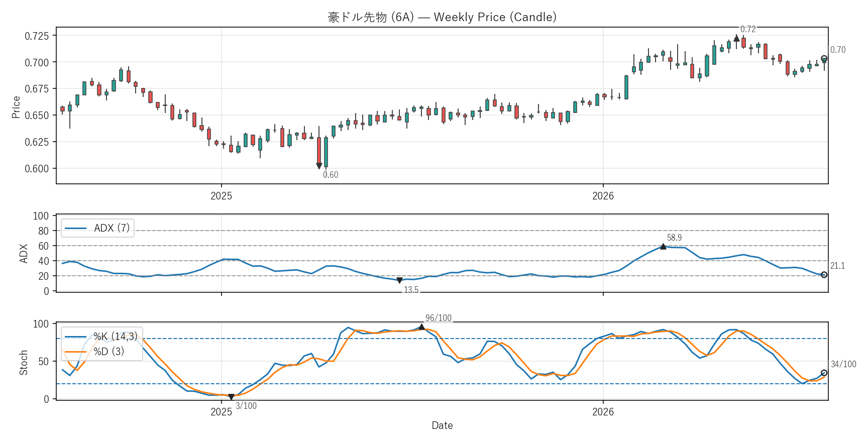Click the 0.650 price axis tick label
This screenshot has width=868, height=441.
coord(37,116)
